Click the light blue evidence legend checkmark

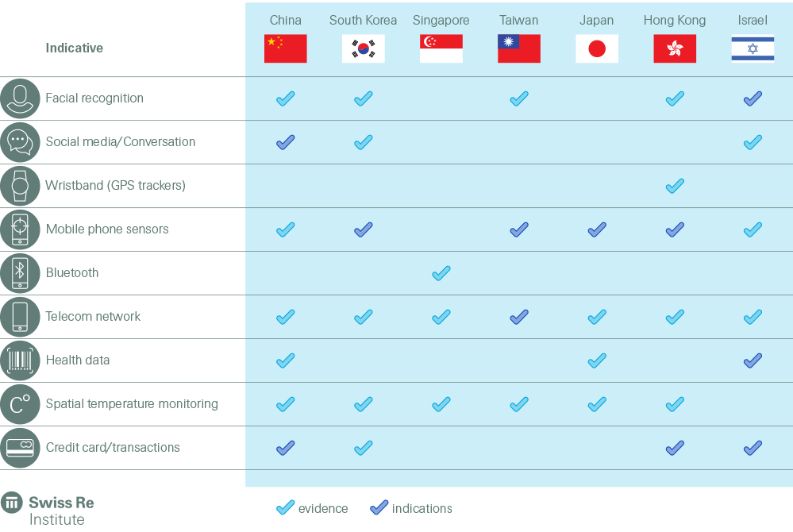[x=285, y=508]
